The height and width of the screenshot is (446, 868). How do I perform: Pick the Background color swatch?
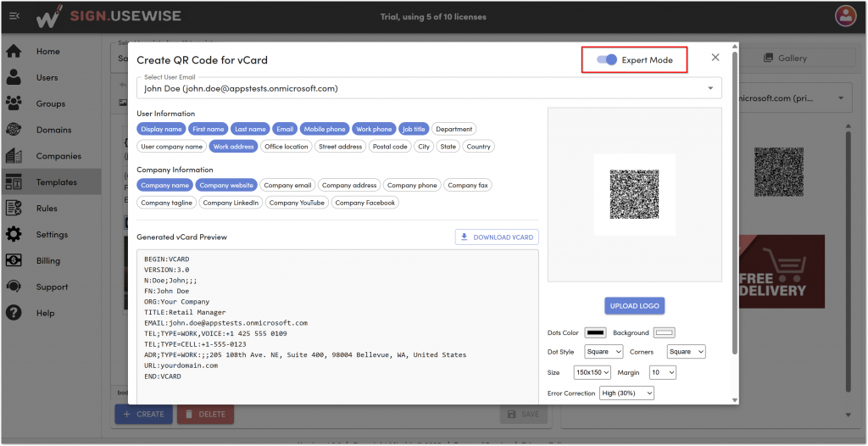click(665, 333)
